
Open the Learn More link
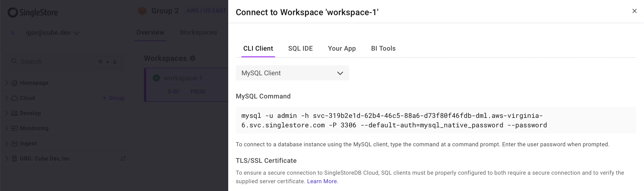coord(322,181)
